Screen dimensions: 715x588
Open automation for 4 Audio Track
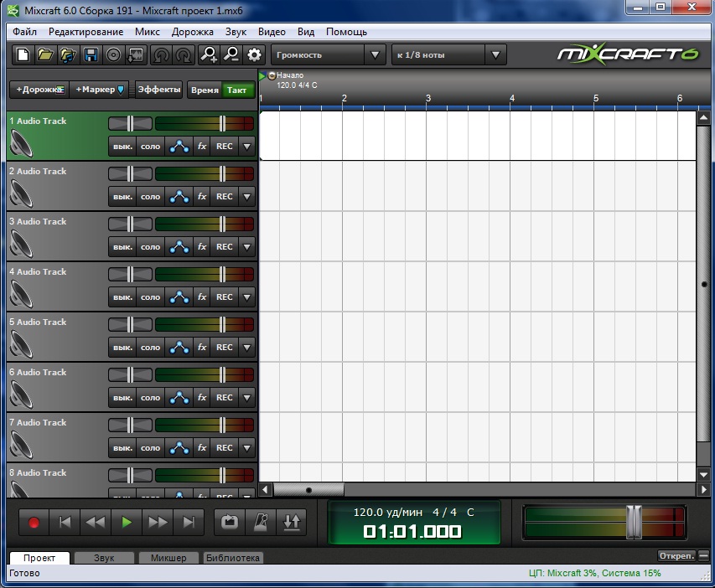click(179, 297)
